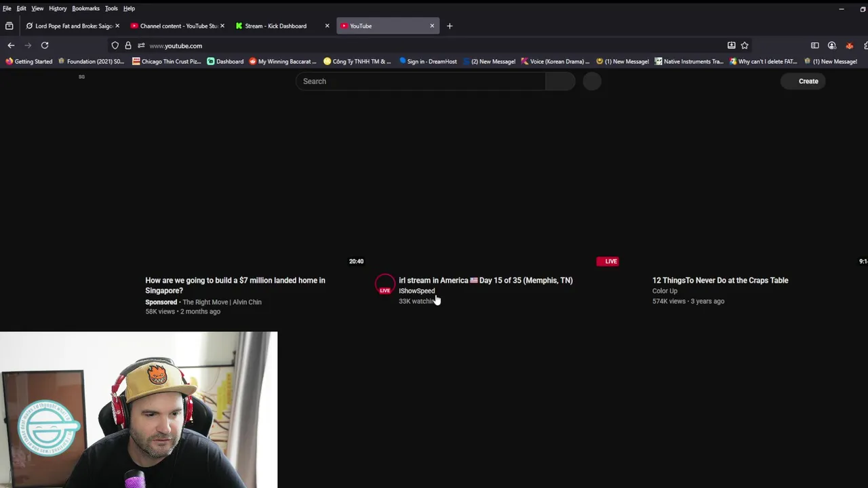Viewport: 868px width, 488px height.
Task: Switch to Stream - Kick Dashboard tab
Action: tap(282, 26)
